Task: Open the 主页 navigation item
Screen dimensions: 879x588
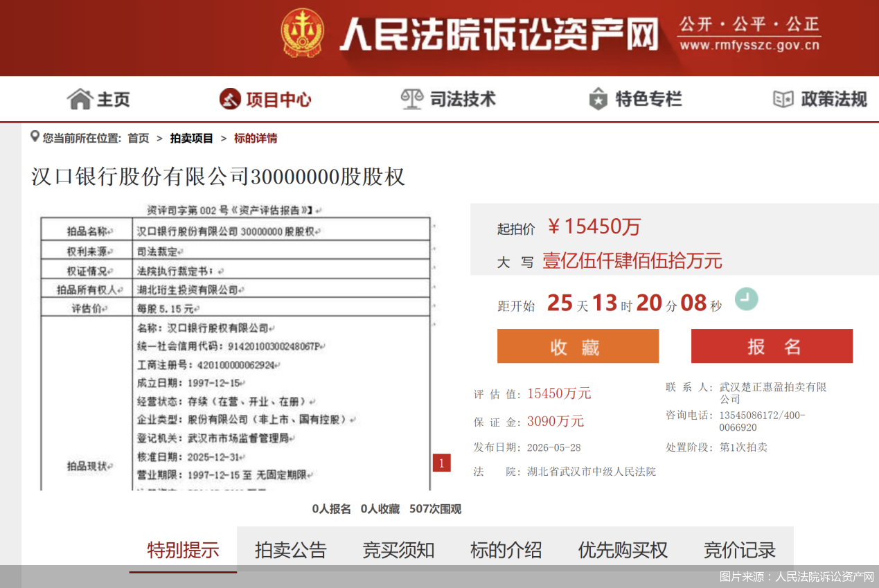Action: pyautogui.click(x=99, y=100)
